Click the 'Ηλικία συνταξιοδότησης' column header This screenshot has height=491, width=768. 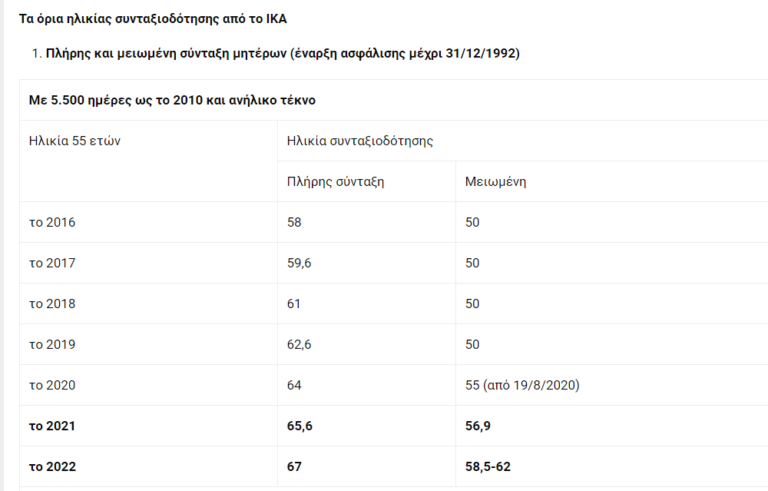tap(359, 141)
